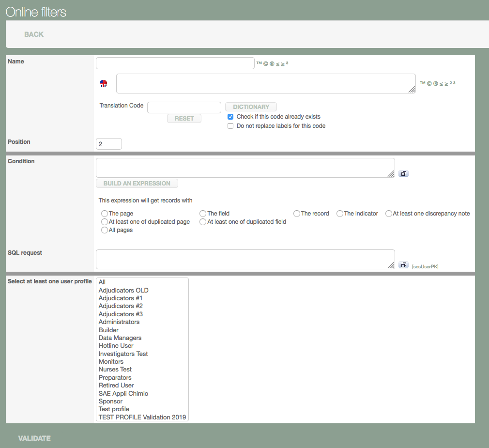The height and width of the screenshot is (448, 489).
Task: Click the BACK button at top
Action: pyautogui.click(x=34, y=34)
